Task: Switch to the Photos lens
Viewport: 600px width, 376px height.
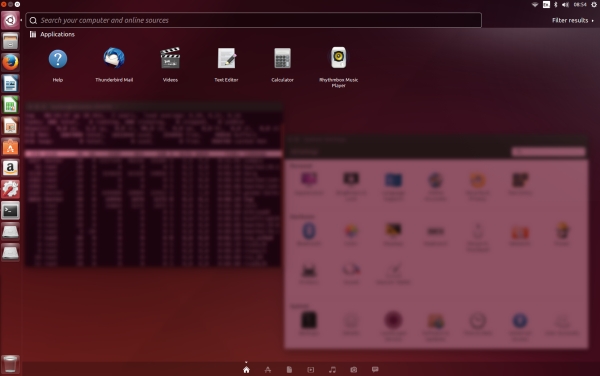Action: coord(354,369)
